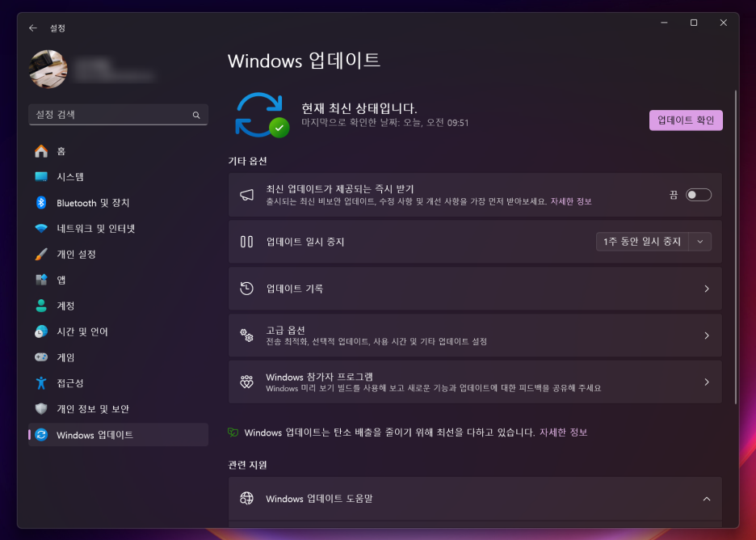Click the globe clock icon for 시간 및 언어
756x540 pixels.
[x=41, y=331]
